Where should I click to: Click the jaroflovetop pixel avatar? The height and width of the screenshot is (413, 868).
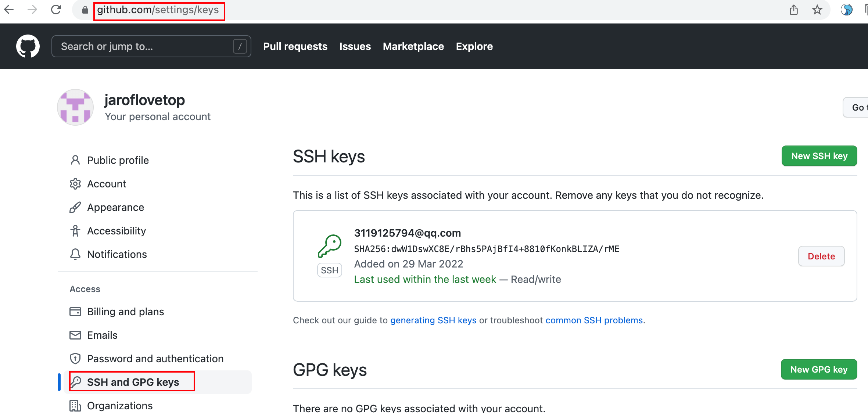(x=75, y=107)
